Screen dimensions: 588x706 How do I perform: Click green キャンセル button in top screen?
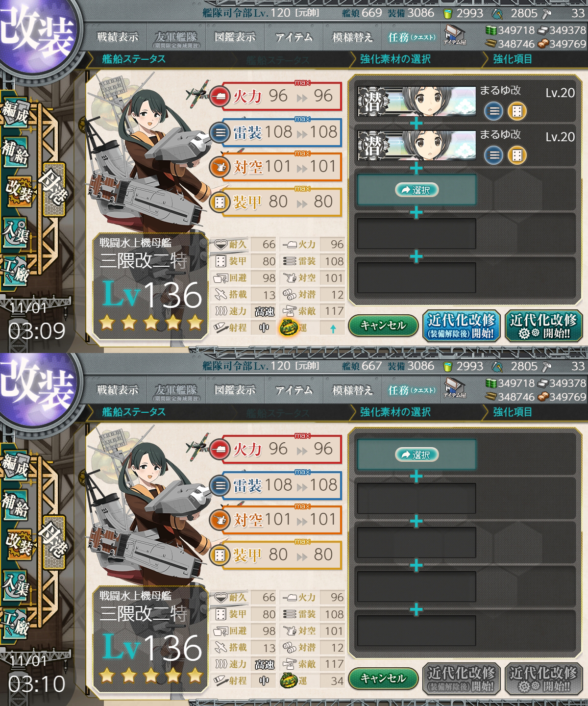(x=383, y=325)
